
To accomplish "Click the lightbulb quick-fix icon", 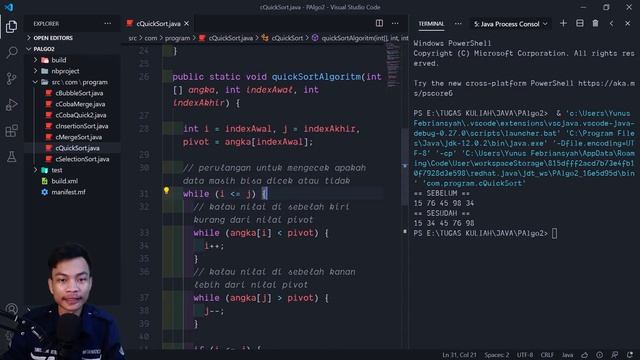I will click(x=166, y=191).
